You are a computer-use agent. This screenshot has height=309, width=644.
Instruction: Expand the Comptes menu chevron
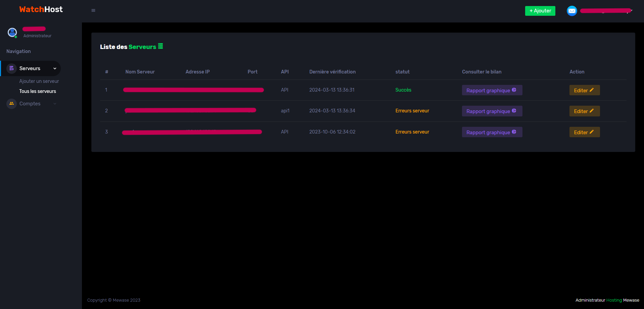[x=55, y=104]
